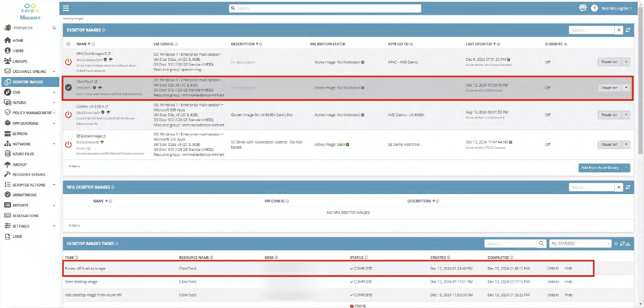Viewport: 644px width, 308px height.
Task: Open the Neil McLoughlin user menu
Action: [617, 8]
